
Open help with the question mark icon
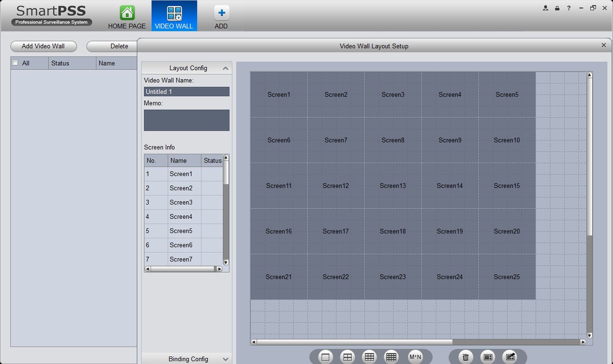569,8
